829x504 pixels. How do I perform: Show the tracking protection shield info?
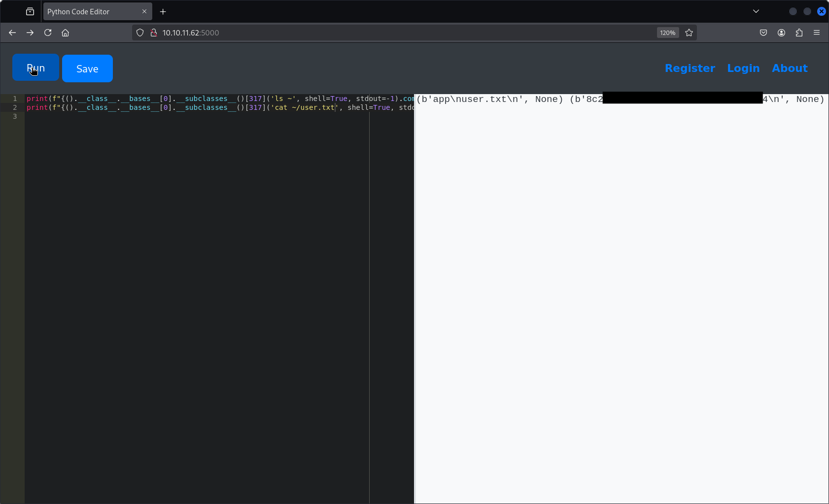click(140, 33)
